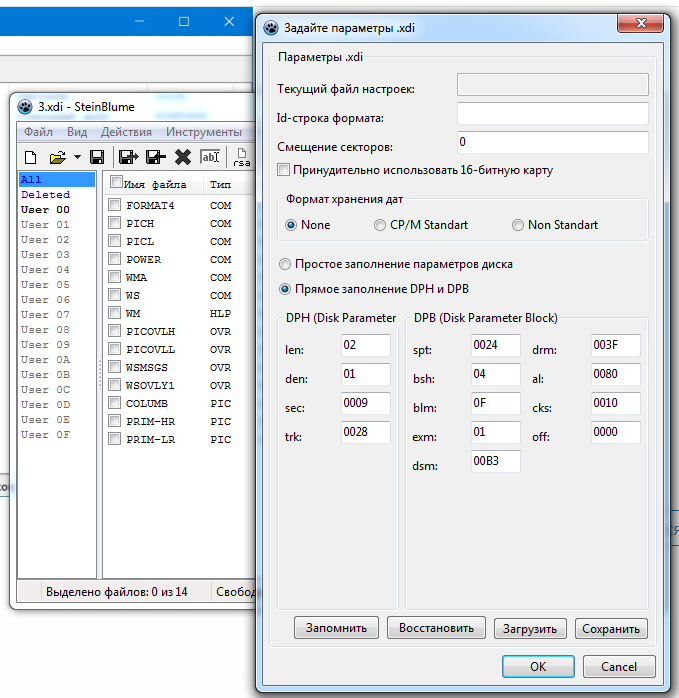Open the Инструменты menu
679x698 pixels.
coord(203,132)
